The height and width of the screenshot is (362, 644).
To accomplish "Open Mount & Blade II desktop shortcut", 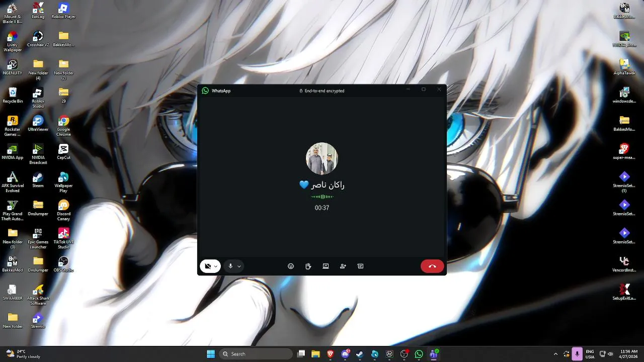I will pos(12,13).
